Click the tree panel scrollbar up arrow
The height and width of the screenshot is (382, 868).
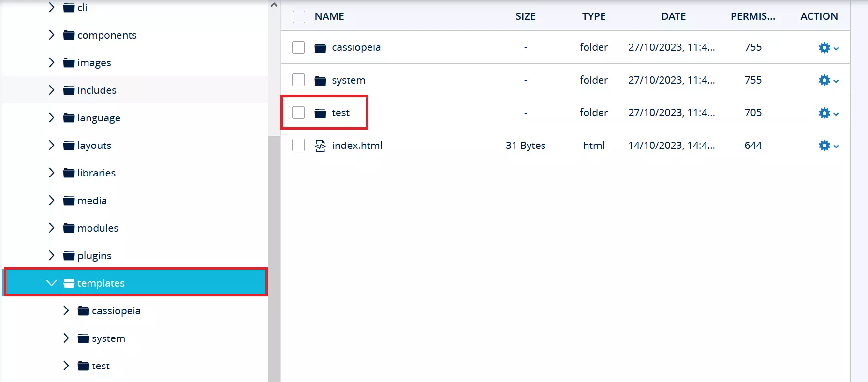274,5
